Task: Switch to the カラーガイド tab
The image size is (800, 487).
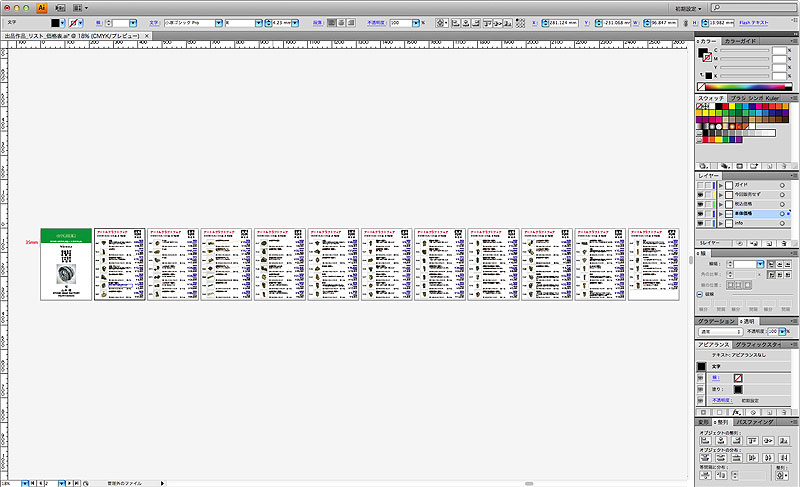Action: pos(742,40)
